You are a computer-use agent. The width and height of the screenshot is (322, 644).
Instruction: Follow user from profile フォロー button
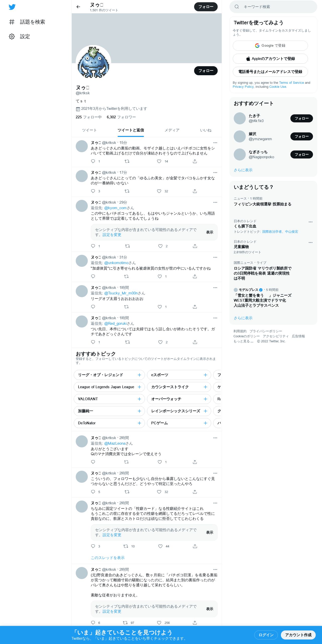(x=206, y=71)
